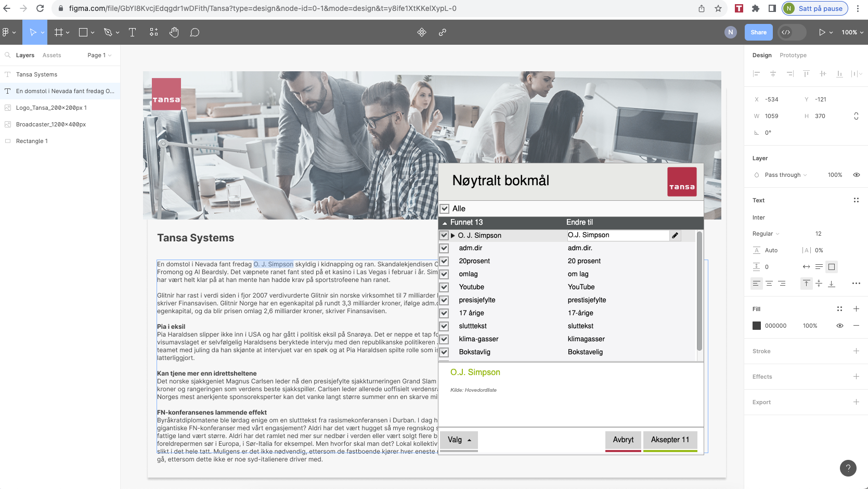The image size is (868, 489).
Task: Add an effect with plus icon
Action: click(x=856, y=377)
